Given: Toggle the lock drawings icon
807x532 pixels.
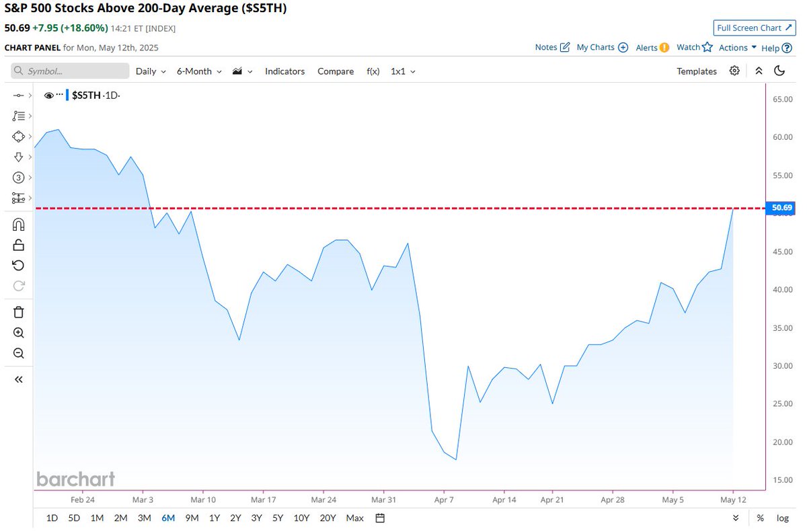Looking at the screenshot, I should click(18, 245).
